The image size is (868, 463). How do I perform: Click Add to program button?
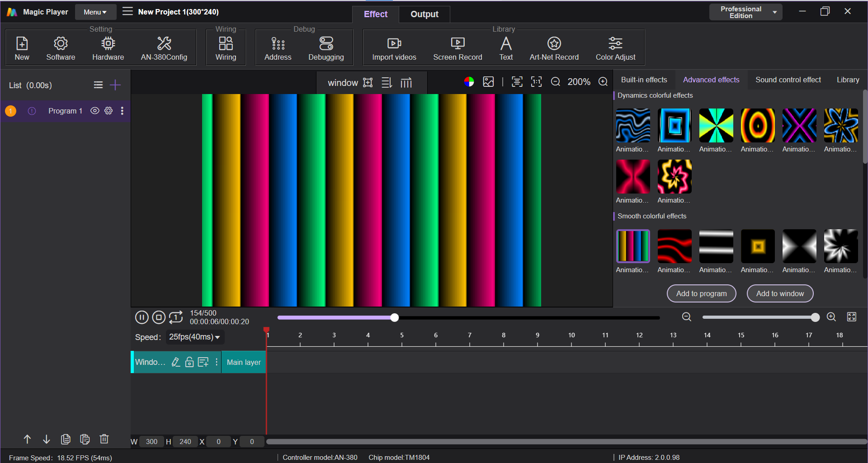[701, 293]
